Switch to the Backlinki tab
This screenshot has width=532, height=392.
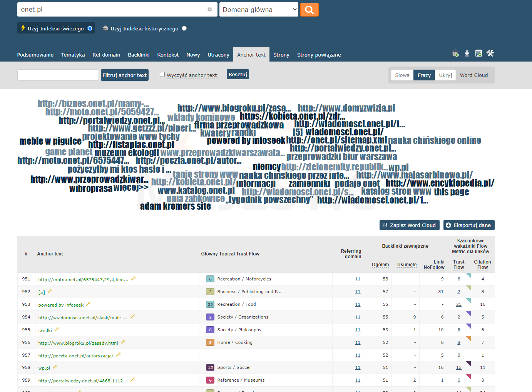point(139,55)
